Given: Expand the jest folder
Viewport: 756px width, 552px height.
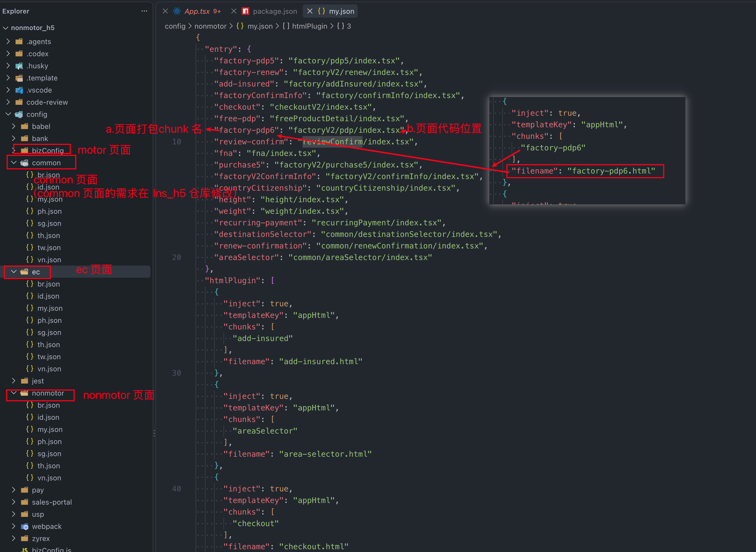Looking at the screenshot, I should click(14, 381).
